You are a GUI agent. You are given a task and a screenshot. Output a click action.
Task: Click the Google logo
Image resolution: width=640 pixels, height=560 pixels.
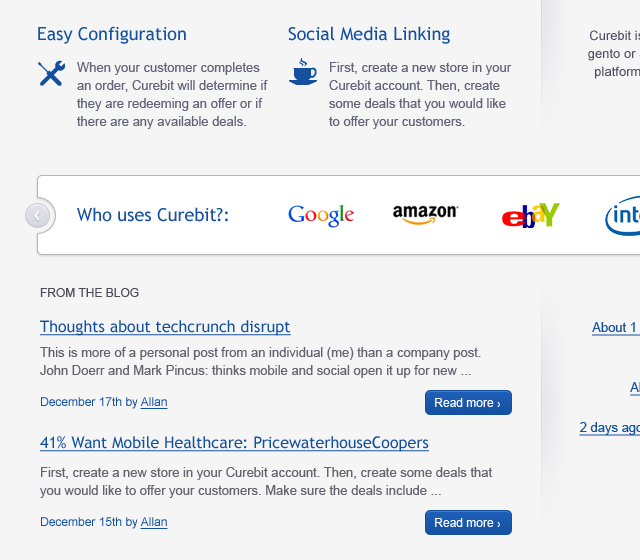(x=321, y=215)
